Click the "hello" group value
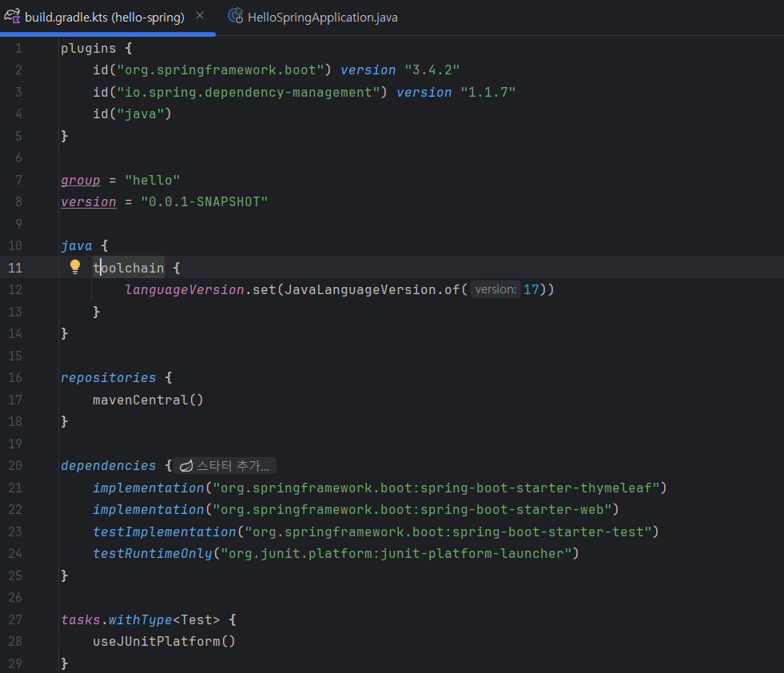Viewport: 784px width, 673px height. click(x=153, y=180)
